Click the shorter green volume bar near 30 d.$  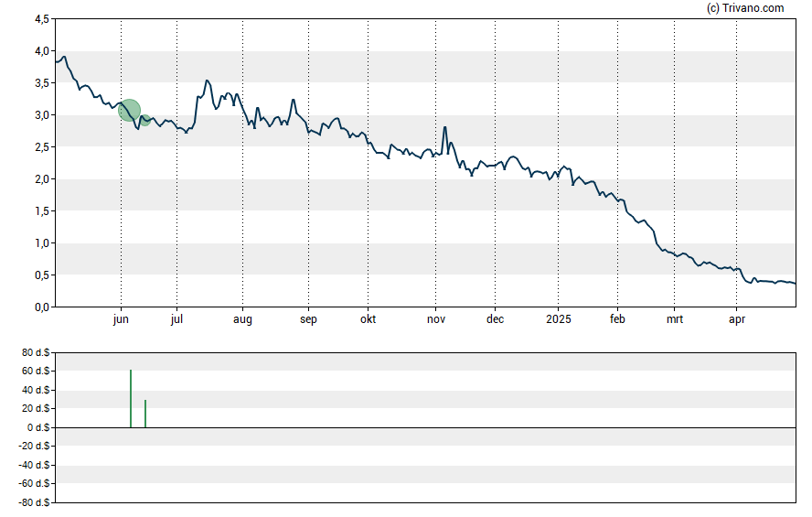145,414
